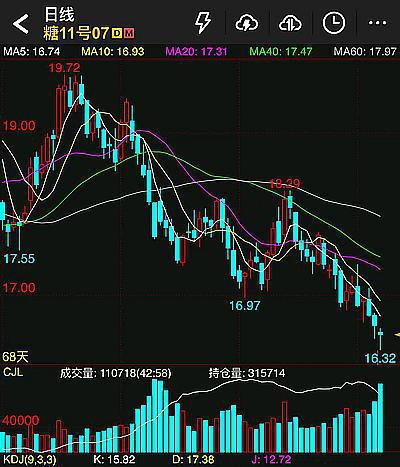Tap the MA60: 17.97 indicator label

click(x=365, y=51)
